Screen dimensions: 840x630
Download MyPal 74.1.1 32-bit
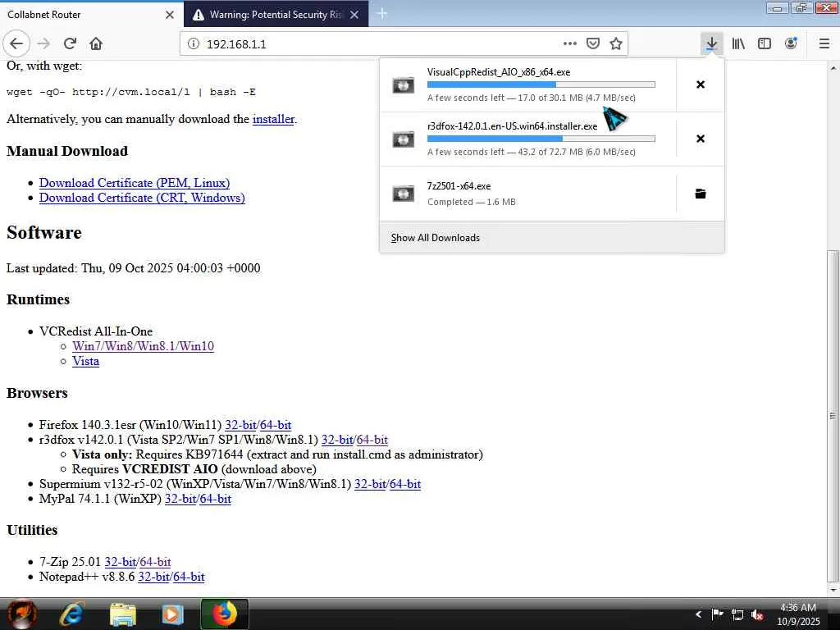click(180, 499)
